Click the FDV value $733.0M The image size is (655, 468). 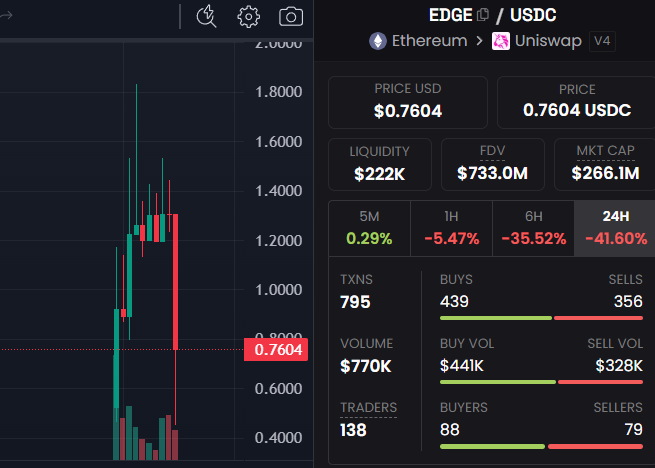point(493,173)
